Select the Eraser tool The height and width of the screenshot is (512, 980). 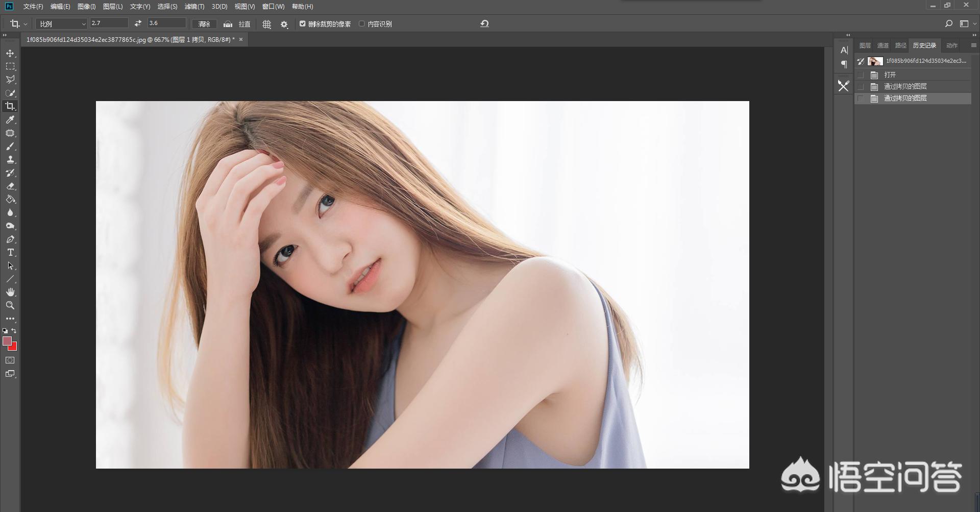tap(10, 186)
